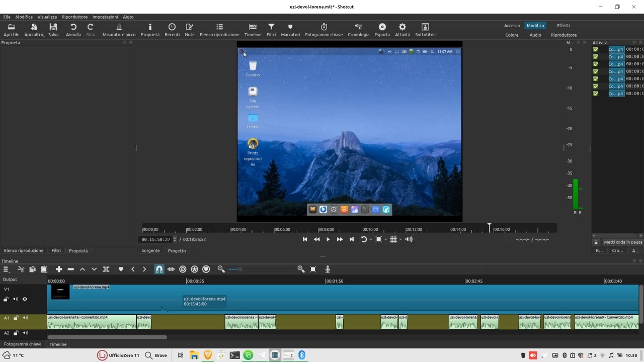644x362 pixels.
Task: Paste clip with timeline clipboard icon
Action: coord(44,269)
